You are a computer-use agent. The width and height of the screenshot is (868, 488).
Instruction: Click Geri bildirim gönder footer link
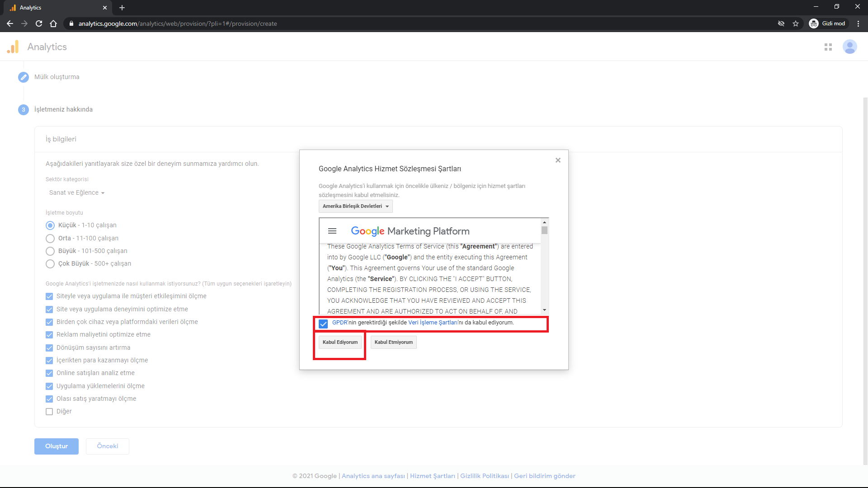click(545, 476)
